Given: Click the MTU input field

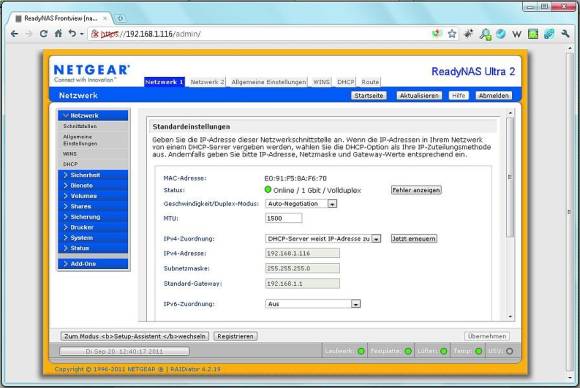Looking at the screenshot, I should pos(283,218).
